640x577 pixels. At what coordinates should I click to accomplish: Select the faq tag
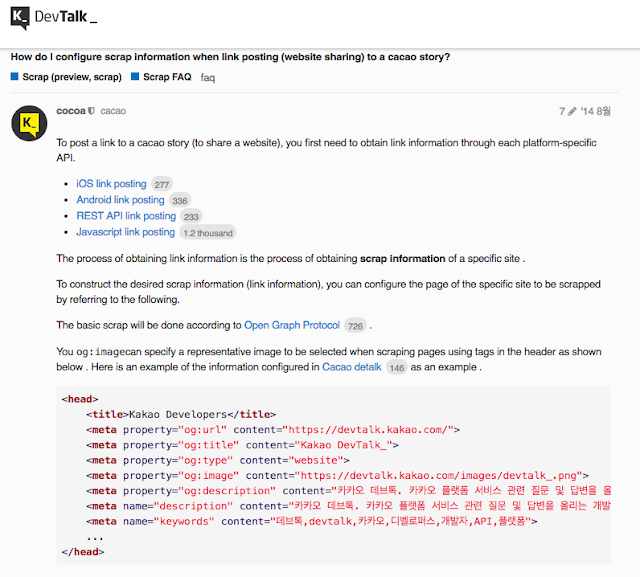[x=208, y=78]
